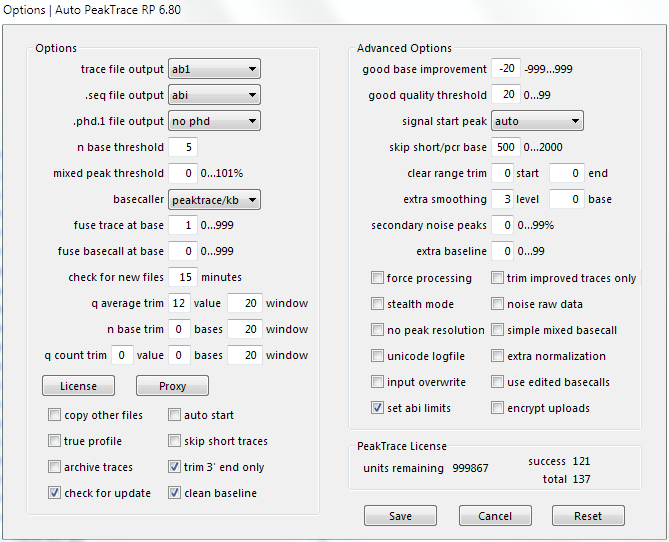Uncheck trim 3' end only

pos(174,467)
